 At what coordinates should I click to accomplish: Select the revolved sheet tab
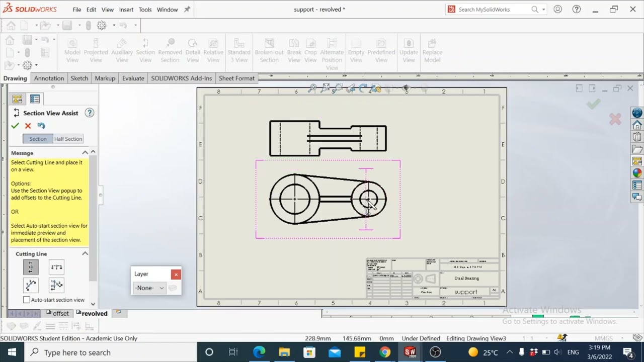91,313
